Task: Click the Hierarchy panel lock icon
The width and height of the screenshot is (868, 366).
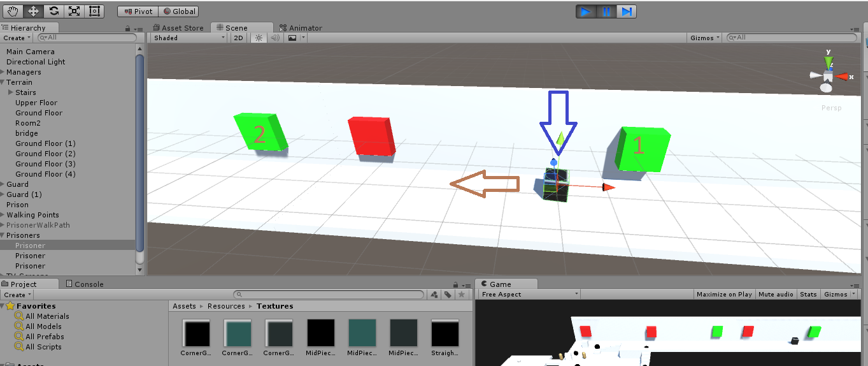Action: coord(129,29)
